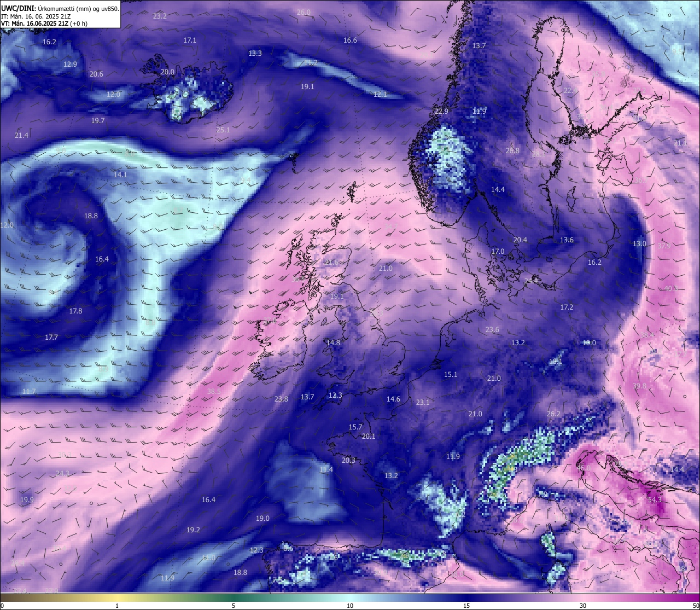
Task: Click the 11.7 value on the map
Action: pos(29,391)
